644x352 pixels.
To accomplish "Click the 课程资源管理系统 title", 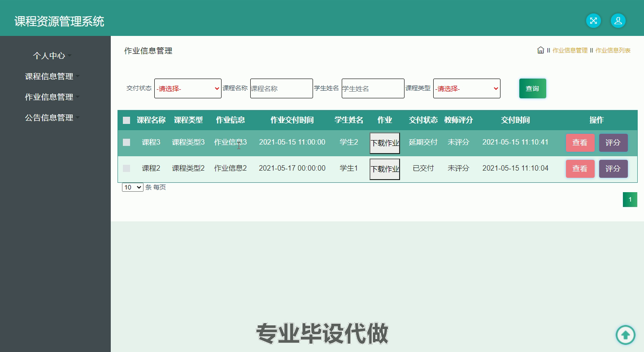I will click(59, 21).
